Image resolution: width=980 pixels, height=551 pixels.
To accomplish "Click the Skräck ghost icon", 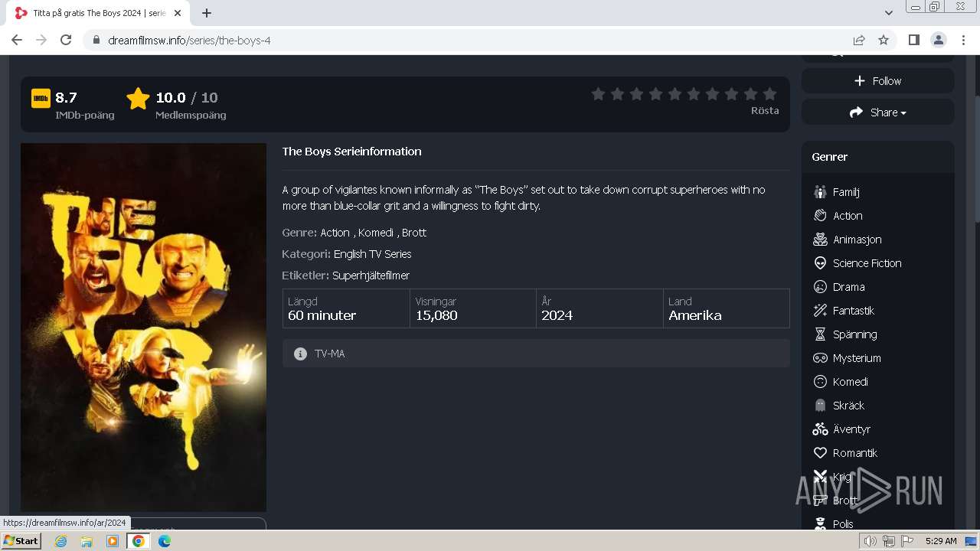I will [820, 406].
